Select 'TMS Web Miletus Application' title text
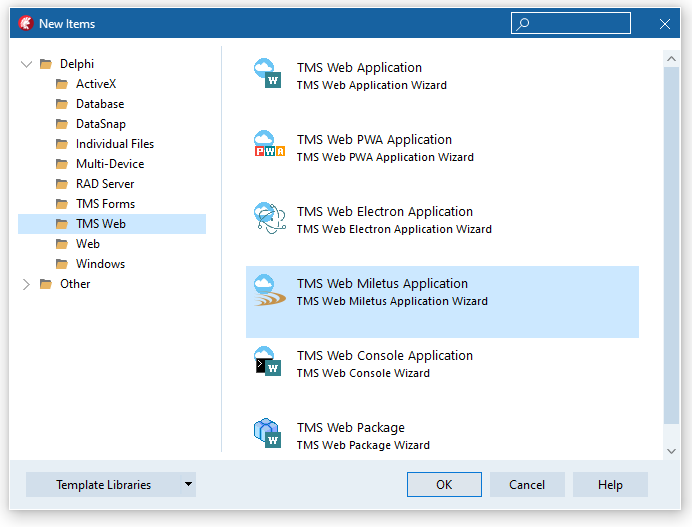 [x=382, y=283]
